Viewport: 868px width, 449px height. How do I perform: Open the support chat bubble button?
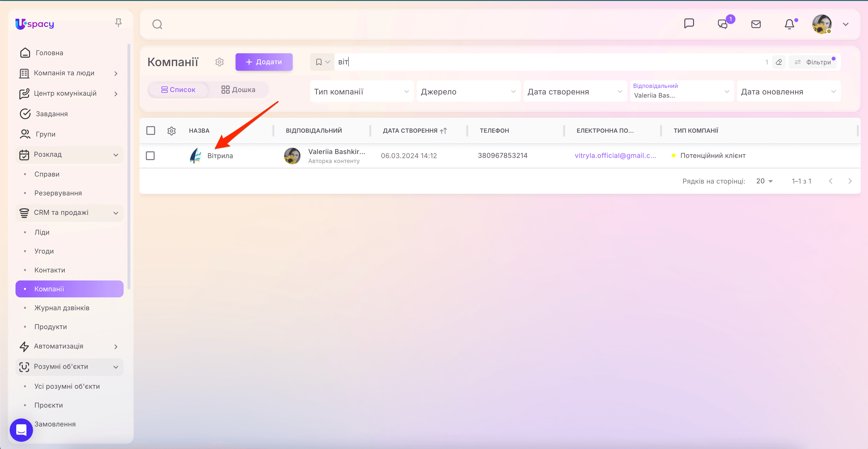pyautogui.click(x=21, y=430)
